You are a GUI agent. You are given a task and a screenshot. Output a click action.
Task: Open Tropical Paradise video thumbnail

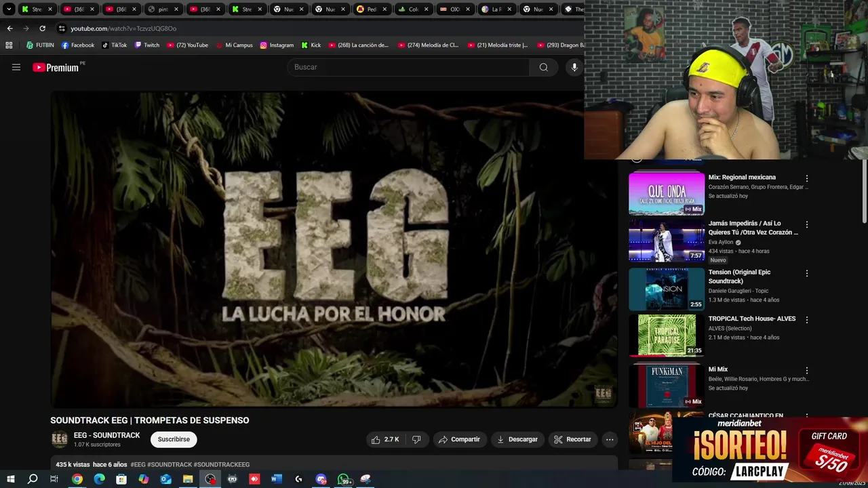pyautogui.click(x=667, y=335)
